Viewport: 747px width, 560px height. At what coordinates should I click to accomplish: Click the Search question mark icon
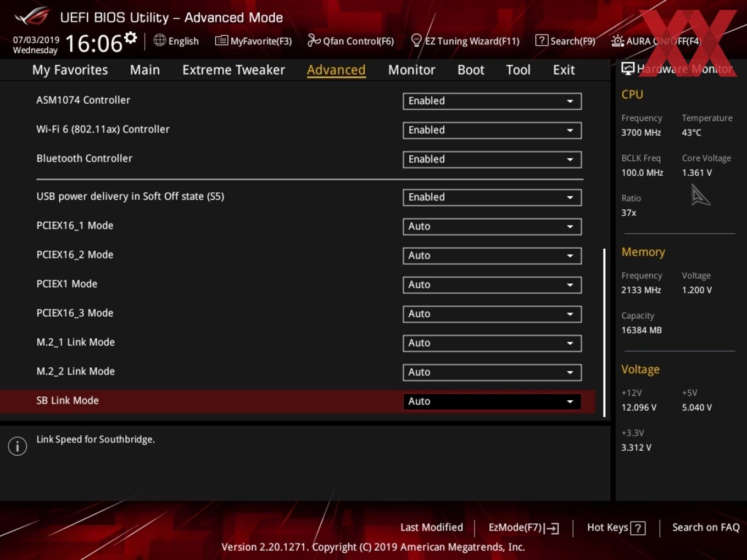click(x=542, y=40)
